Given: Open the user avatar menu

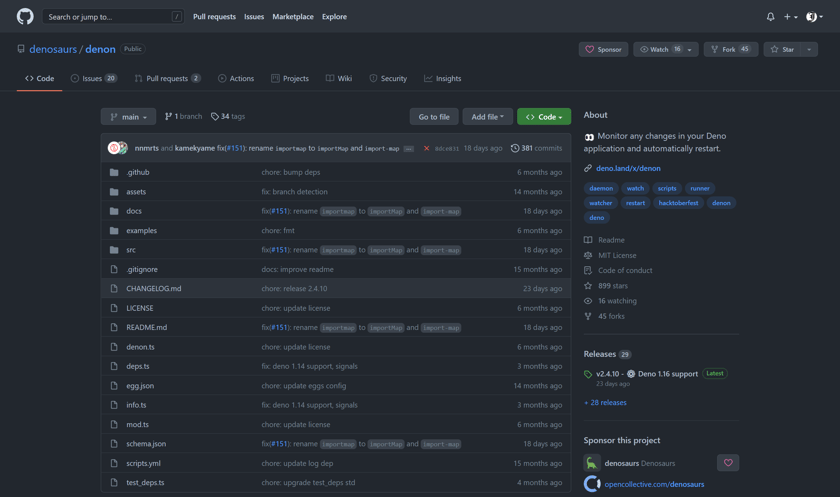Looking at the screenshot, I should point(814,17).
